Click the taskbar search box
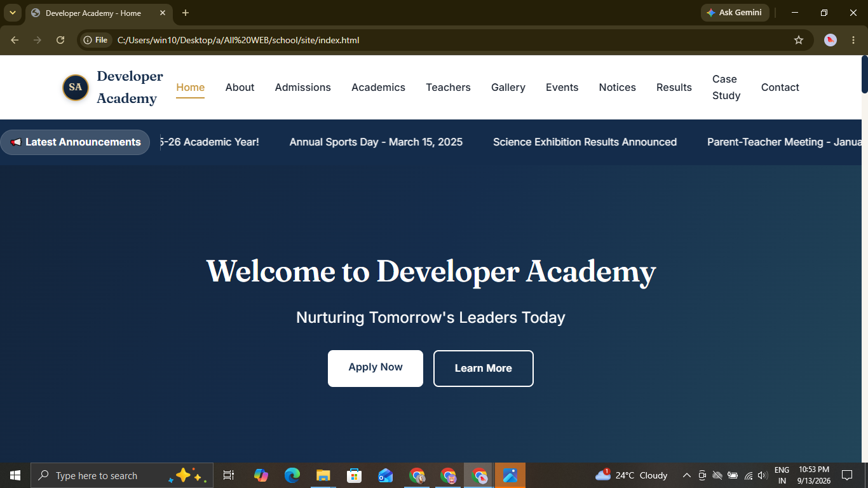This screenshot has height=488, width=868. pos(122,475)
